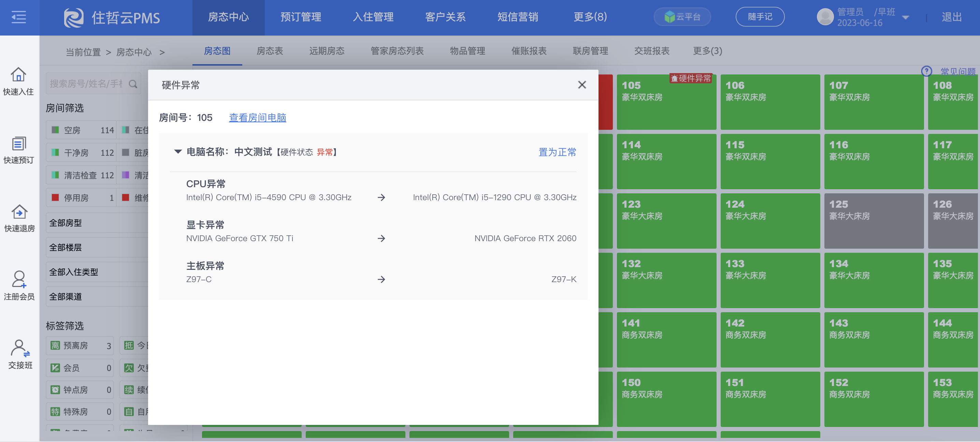Click the 退出 logout button
Screen dimensions: 980x442
pyautogui.click(x=951, y=17)
